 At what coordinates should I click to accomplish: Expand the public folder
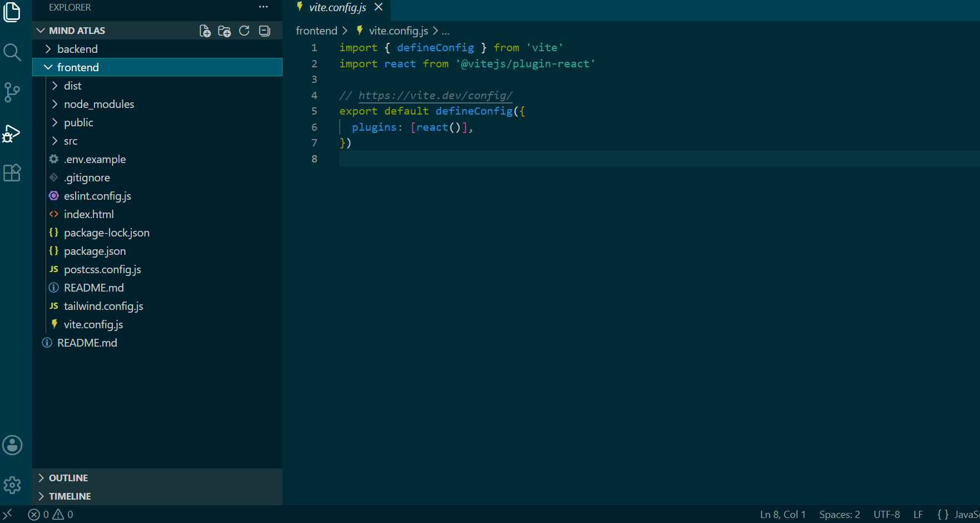157,122
